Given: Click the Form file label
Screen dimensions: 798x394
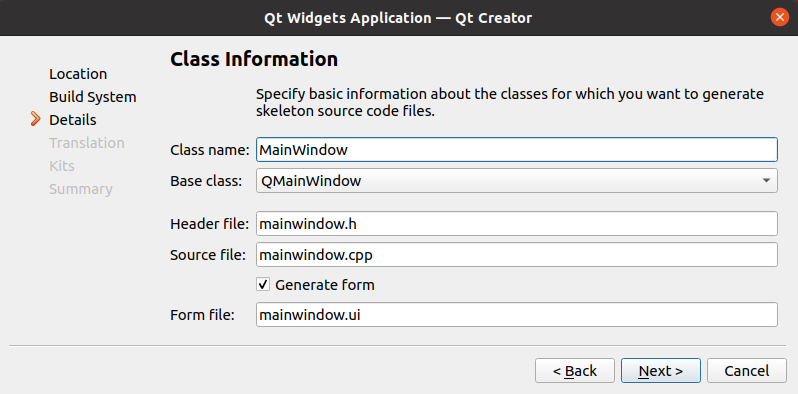Looking at the screenshot, I should click(x=202, y=315).
